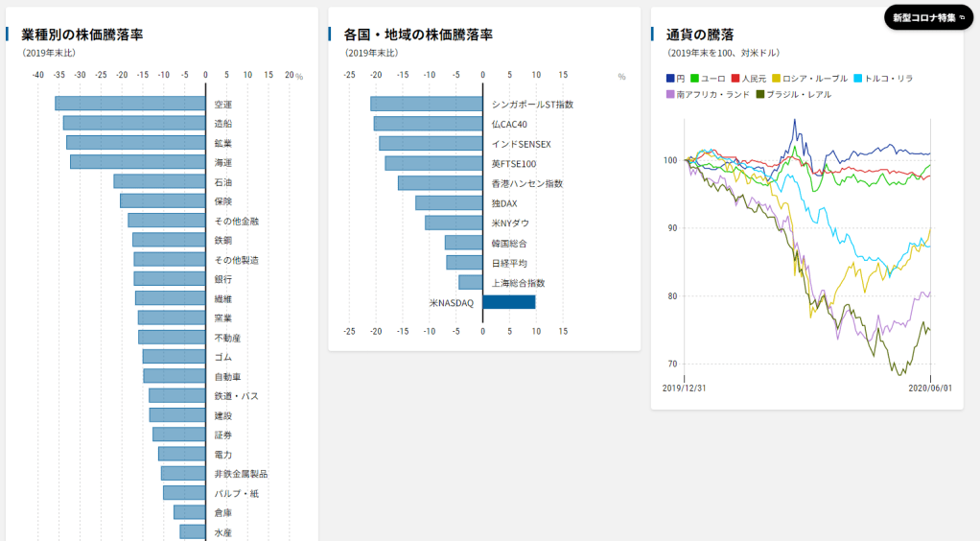Screen dimensions: 980x541
Task: Click the blue 円 legend swatch
Action: [x=670, y=78]
